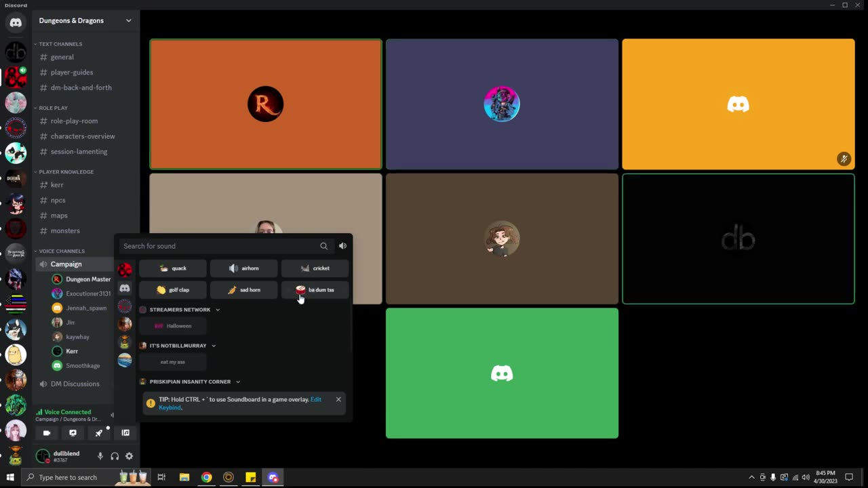Share your screen button in voice panel
Image resolution: width=868 pixels, height=488 pixels.
73,432
